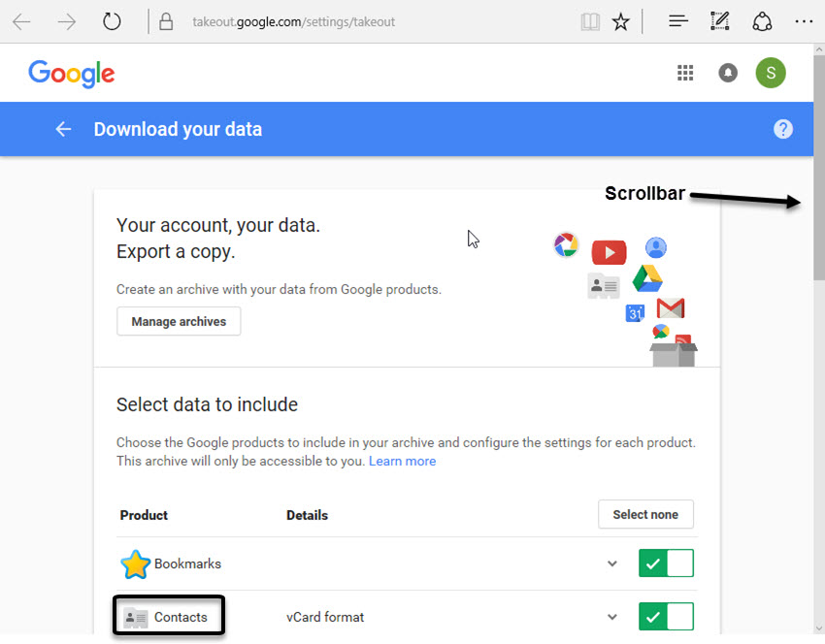Toggle off Contacts export switch
The image size is (825, 644).
pyautogui.click(x=666, y=616)
